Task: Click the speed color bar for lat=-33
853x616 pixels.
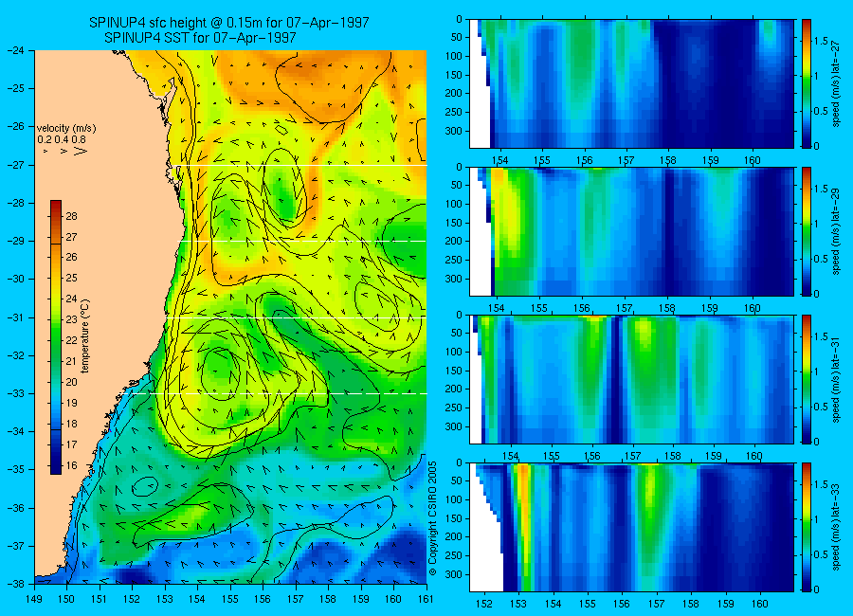Action: click(806, 527)
